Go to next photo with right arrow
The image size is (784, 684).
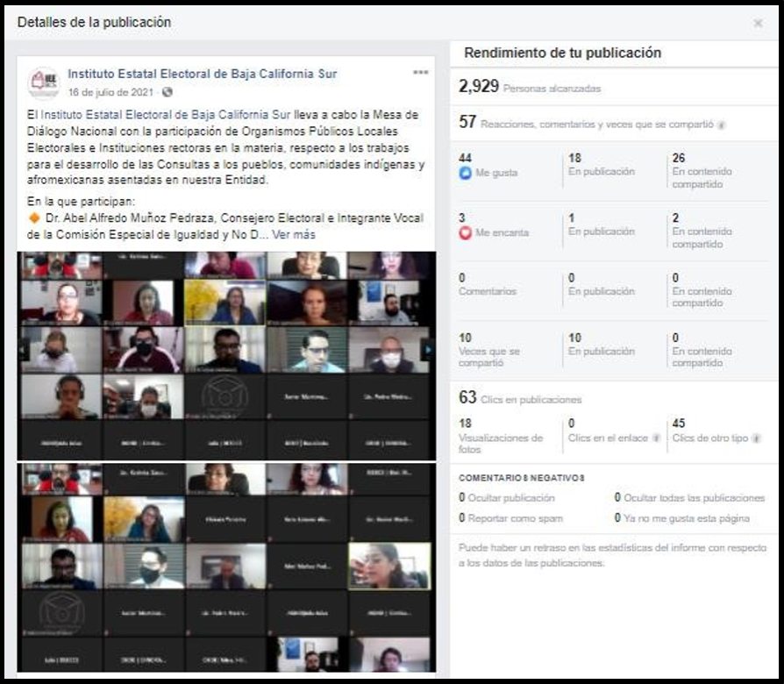427,350
